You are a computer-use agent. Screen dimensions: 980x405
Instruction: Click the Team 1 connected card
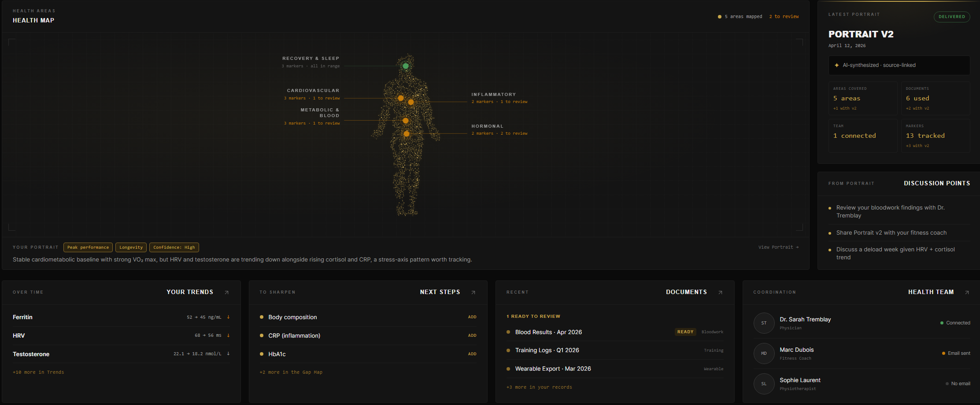coord(863,136)
